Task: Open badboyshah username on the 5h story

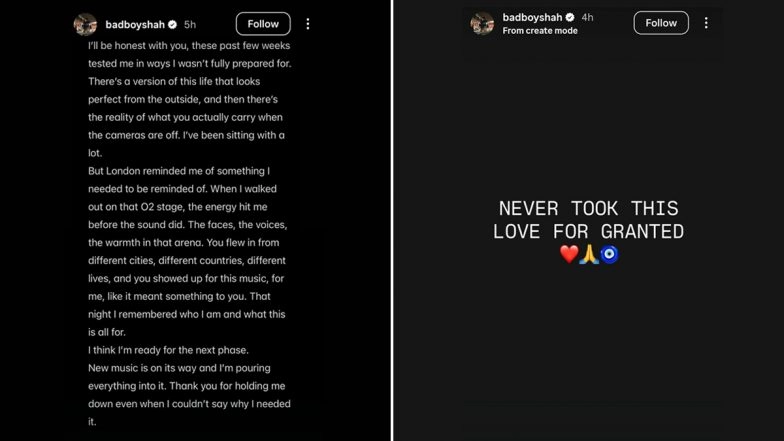Action: point(135,23)
